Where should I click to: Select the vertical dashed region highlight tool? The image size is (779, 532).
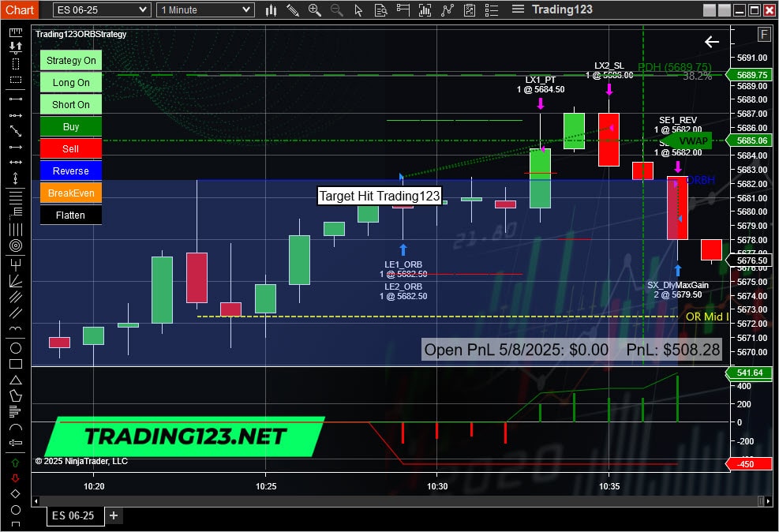pyautogui.click(x=16, y=64)
